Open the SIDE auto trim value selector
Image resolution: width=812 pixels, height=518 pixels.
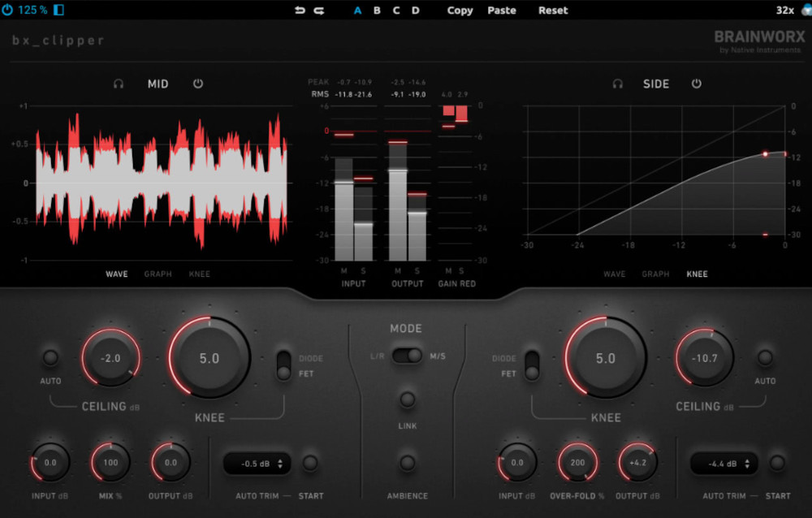click(x=723, y=464)
